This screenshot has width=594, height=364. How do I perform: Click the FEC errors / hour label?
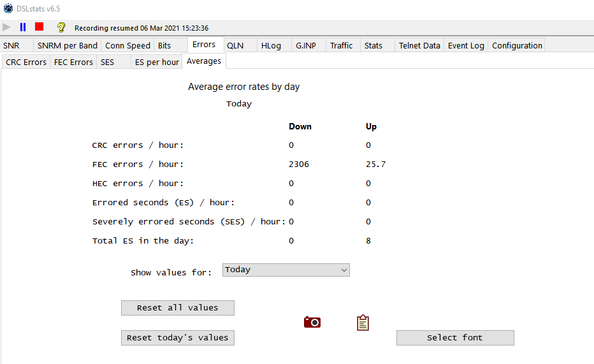pos(138,164)
